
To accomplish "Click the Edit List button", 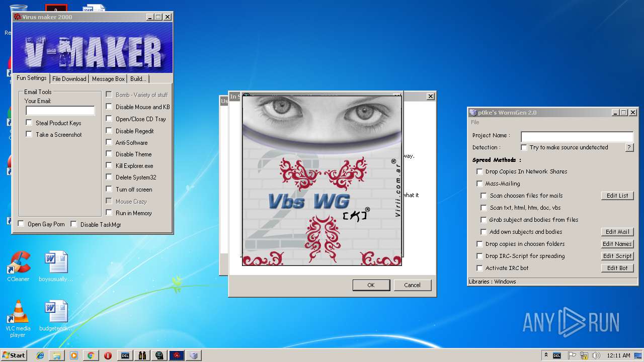I will 617,196.
